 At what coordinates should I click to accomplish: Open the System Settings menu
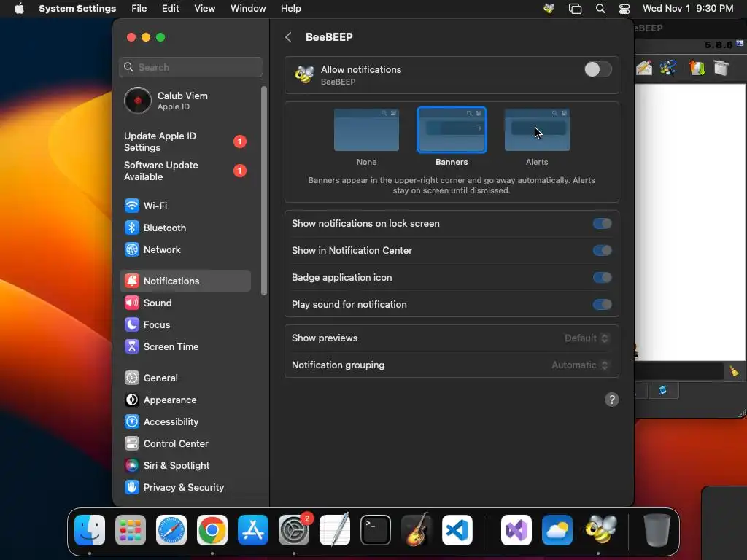[x=77, y=9]
